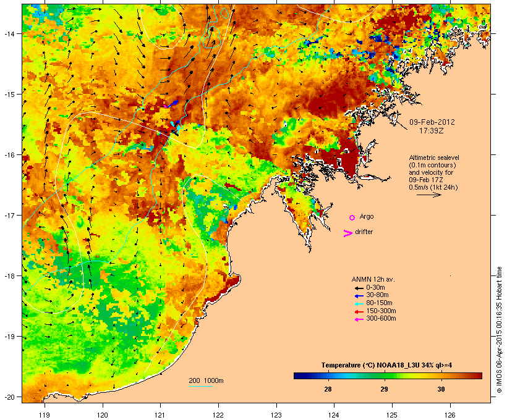The height and width of the screenshot is (420, 507).
Task: Click the '29' colorbar tick label
Action: [x=384, y=389]
